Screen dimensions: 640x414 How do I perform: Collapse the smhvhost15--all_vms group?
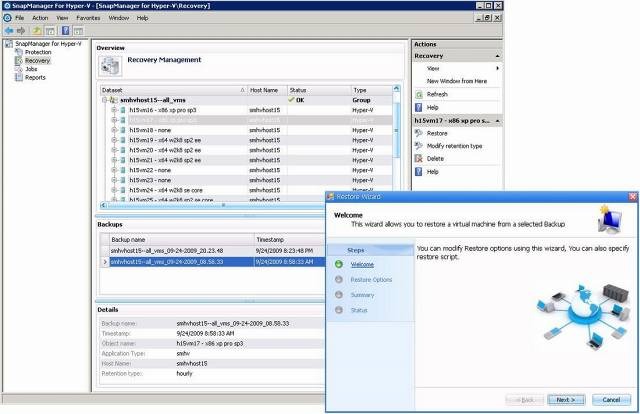104,100
